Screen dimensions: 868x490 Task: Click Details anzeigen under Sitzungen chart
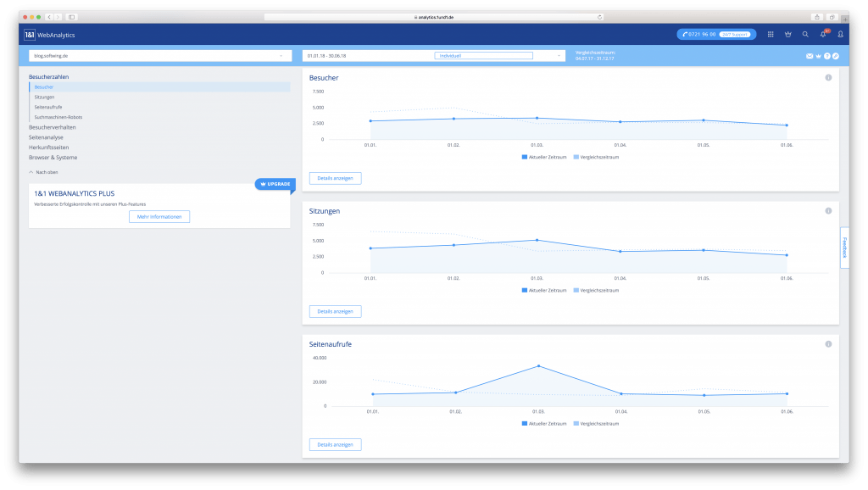[336, 311]
